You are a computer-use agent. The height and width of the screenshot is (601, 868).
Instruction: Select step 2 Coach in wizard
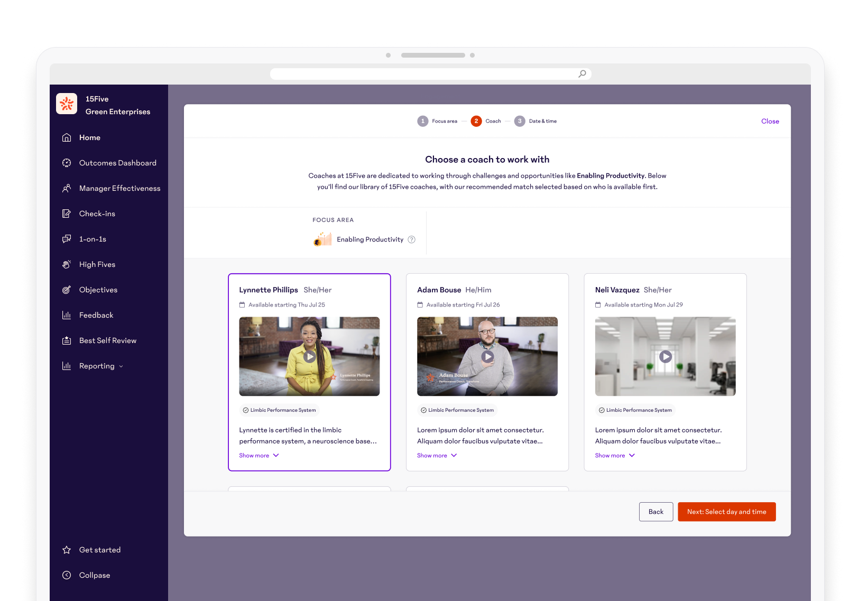[x=486, y=121]
